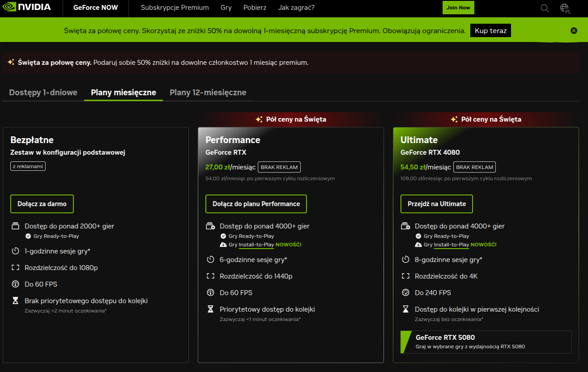Select the Dostępy 1-dniowe tab
The image size is (588, 372).
tap(43, 92)
